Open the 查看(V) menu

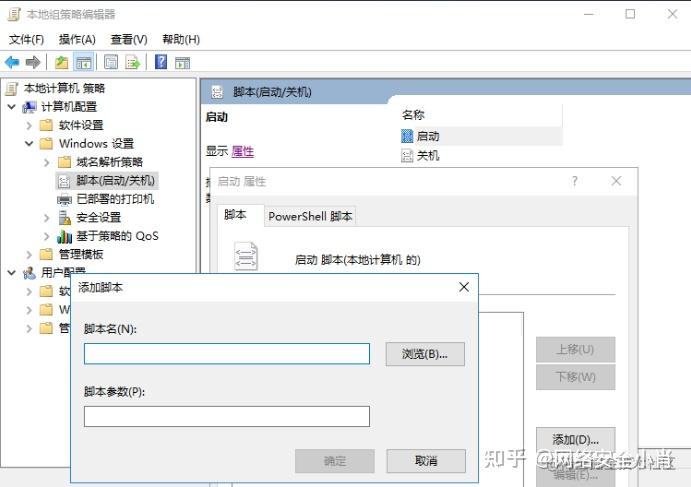(129, 40)
